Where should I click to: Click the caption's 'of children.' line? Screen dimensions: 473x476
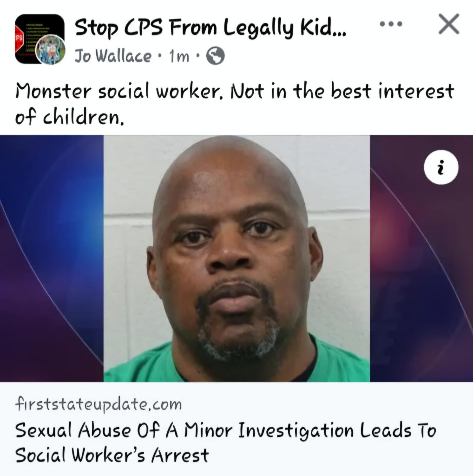click(x=70, y=117)
